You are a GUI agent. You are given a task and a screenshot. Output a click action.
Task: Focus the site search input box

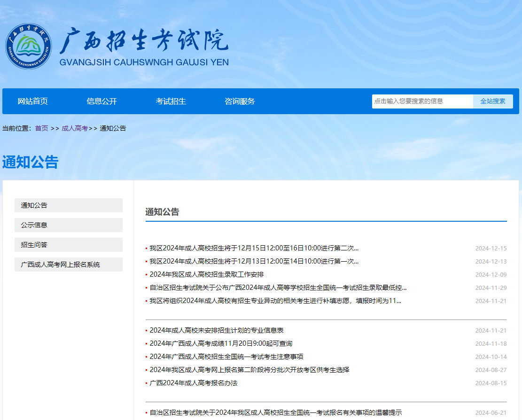point(422,101)
